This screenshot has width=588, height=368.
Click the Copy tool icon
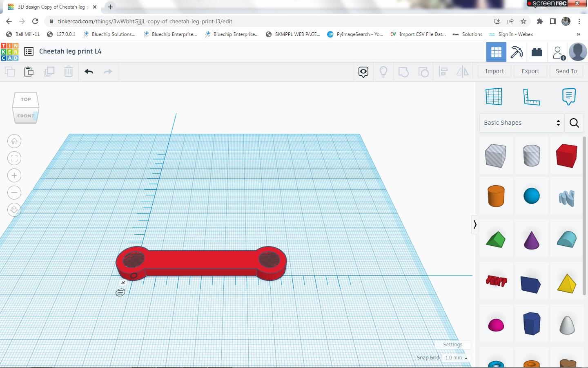10,72
